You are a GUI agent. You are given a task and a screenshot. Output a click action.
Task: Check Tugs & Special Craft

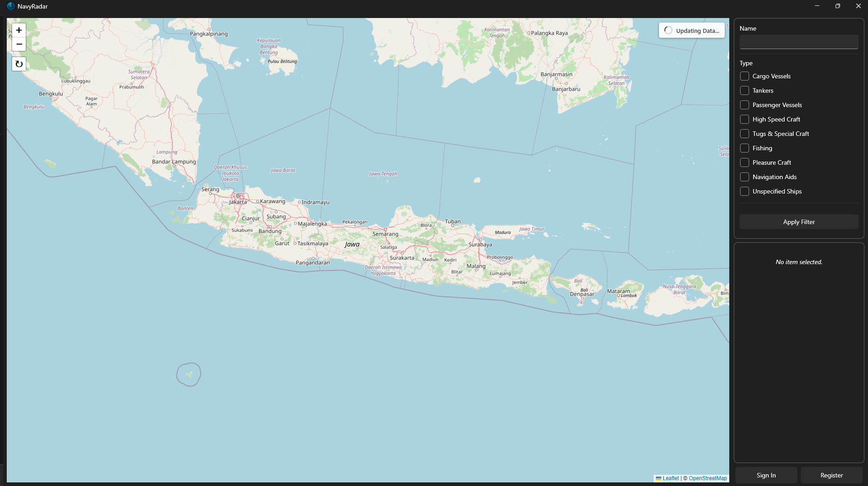745,134
